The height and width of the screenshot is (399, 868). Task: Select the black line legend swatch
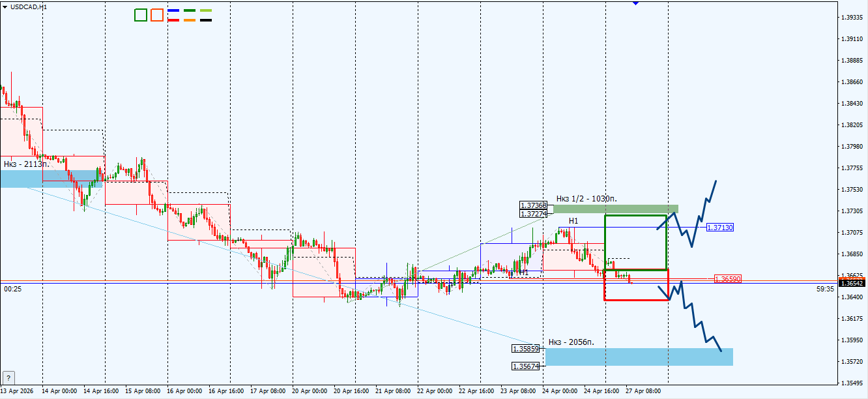(206, 20)
